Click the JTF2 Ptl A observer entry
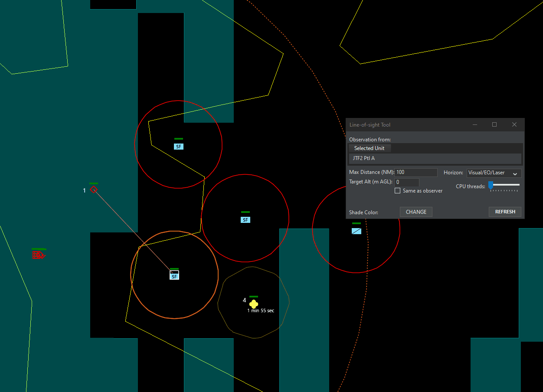Image resolution: width=543 pixels, height=392 pixels. tap(436, 158)
